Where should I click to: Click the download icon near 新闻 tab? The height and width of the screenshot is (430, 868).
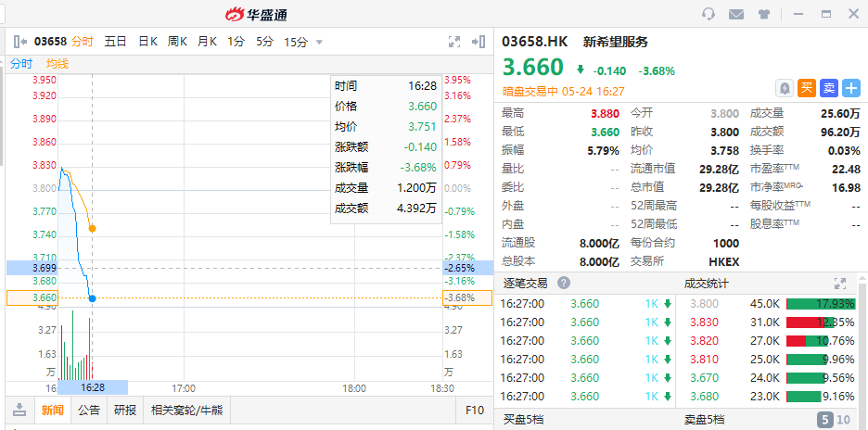tap(19, 411)
